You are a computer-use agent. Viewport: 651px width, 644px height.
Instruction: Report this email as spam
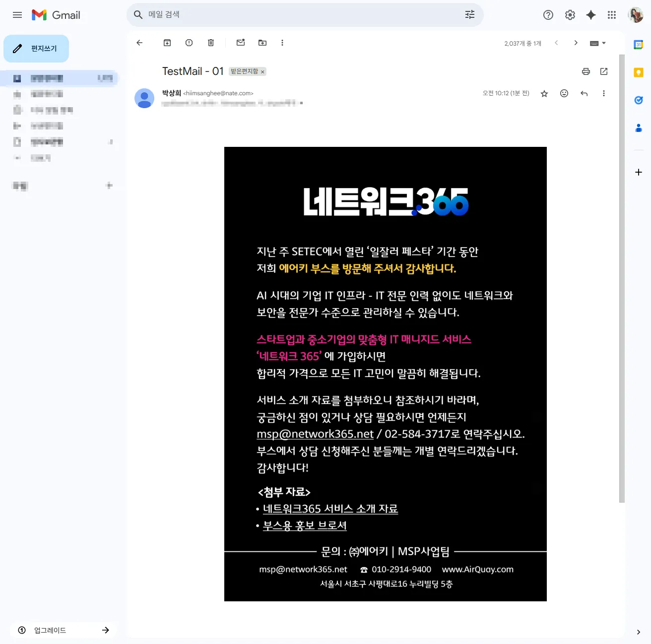pyautogui.click(x=189, y=43)
